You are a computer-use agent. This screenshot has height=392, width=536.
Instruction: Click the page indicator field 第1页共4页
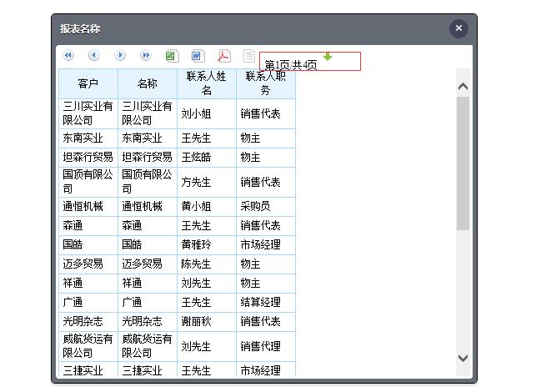[x=309, y=63]
